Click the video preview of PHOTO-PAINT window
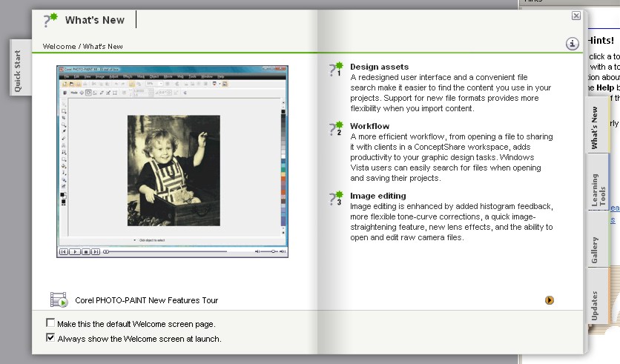 click(172, 156)
